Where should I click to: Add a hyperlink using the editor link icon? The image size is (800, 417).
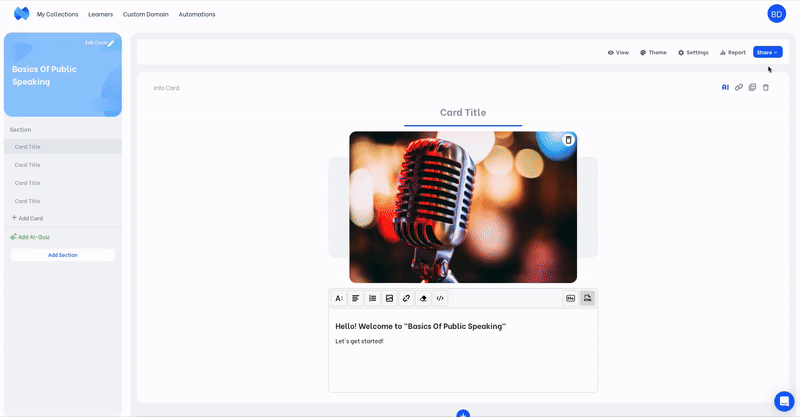[x=406, y=298]
